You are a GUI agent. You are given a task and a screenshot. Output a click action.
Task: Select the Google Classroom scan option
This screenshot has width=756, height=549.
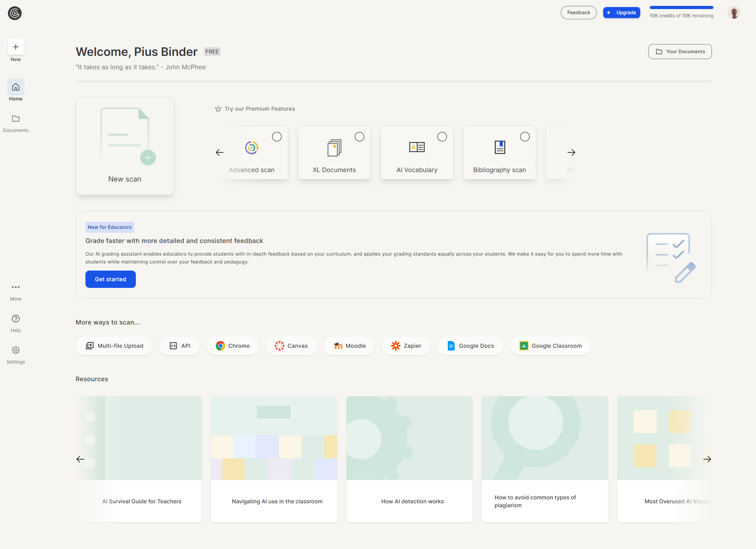[x=550, y=346]
